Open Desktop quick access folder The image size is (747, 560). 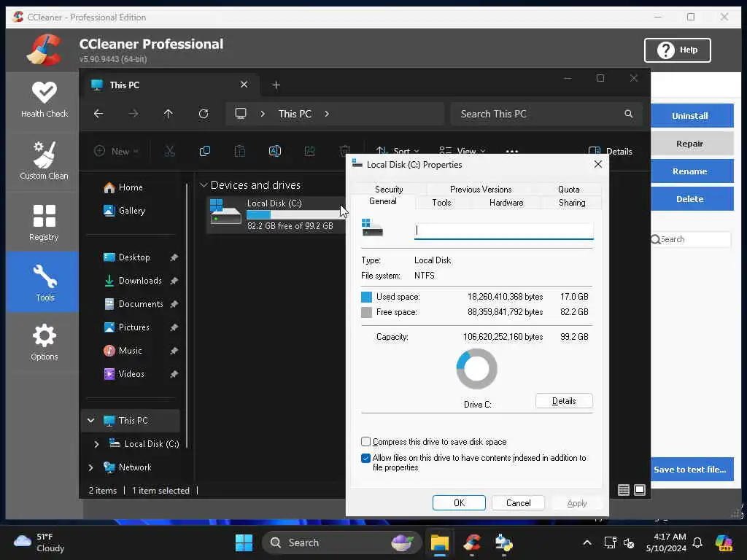(x=127, y=257)
